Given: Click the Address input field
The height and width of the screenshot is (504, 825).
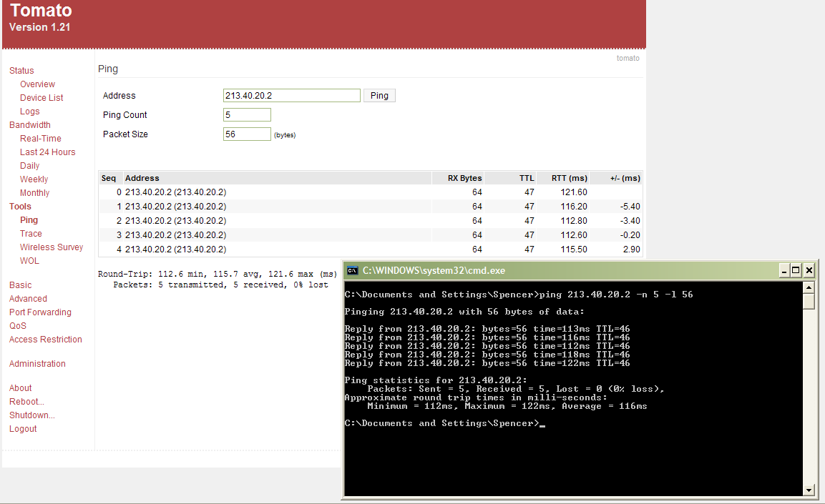Looking at the screenshot, I should pos(291,96).
